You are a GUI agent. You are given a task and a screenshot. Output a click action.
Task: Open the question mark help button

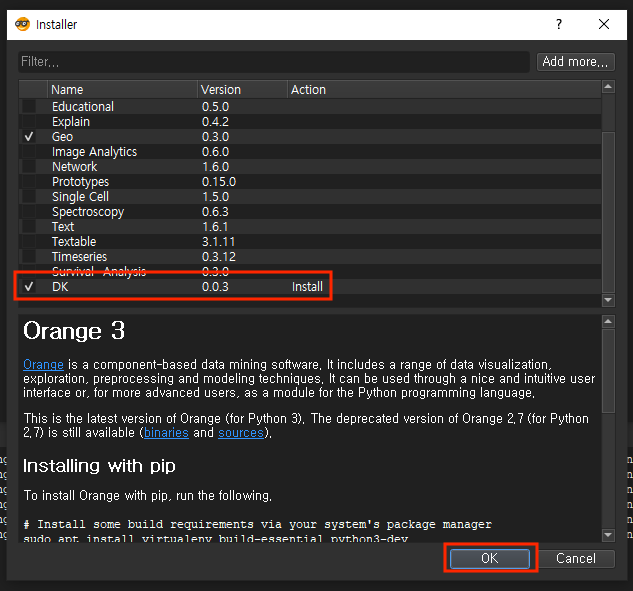point(559,24)
